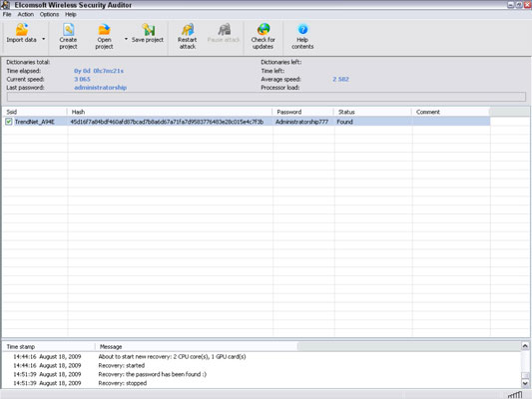Viewport: 532px width, 399px height.
Task: Open the Help menu
Action: [x=71, y=14]
